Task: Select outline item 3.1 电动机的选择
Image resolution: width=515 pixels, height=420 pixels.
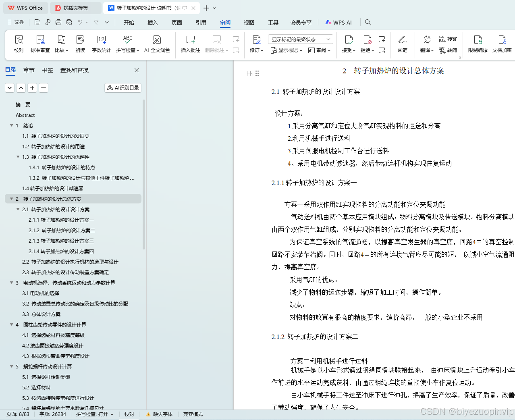Action: [x=41, y=293]
